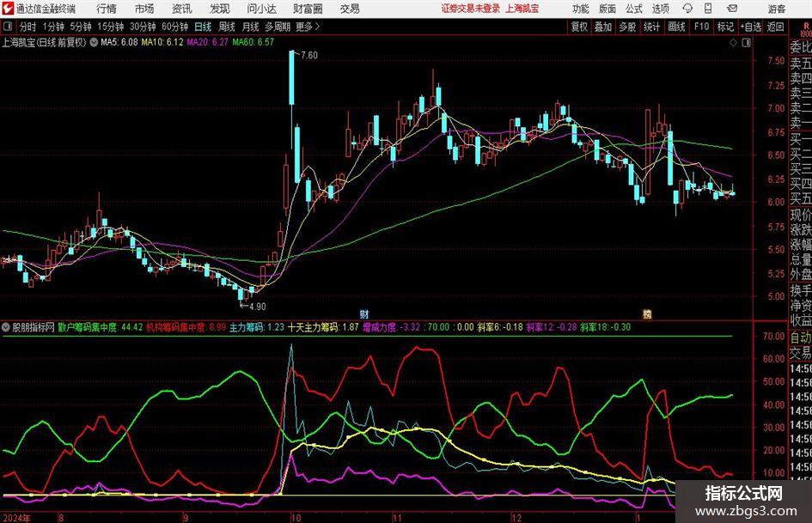Viewport: 812px width, 523px height.
Task: Open the mobile phone icon in title bar
Action: [708, 9]
